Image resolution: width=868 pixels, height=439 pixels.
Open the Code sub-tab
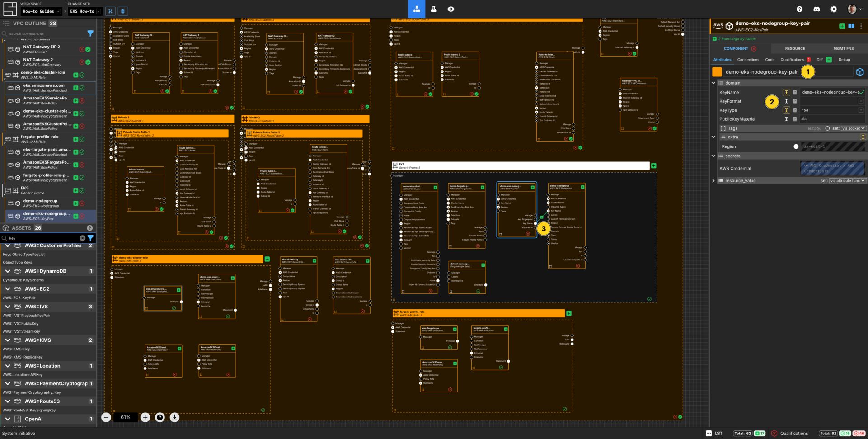[x=769, y=60]
